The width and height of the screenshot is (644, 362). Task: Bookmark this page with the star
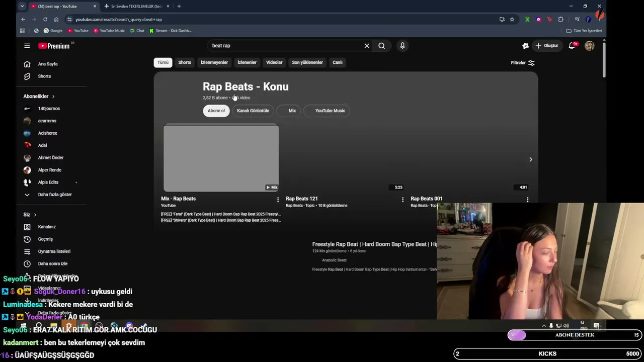point(512,19)
